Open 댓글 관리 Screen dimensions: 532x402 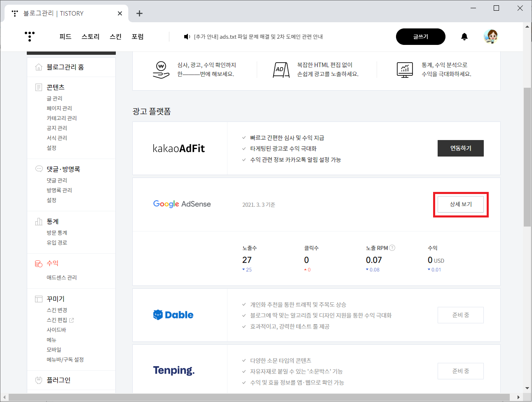pos(57,180)
